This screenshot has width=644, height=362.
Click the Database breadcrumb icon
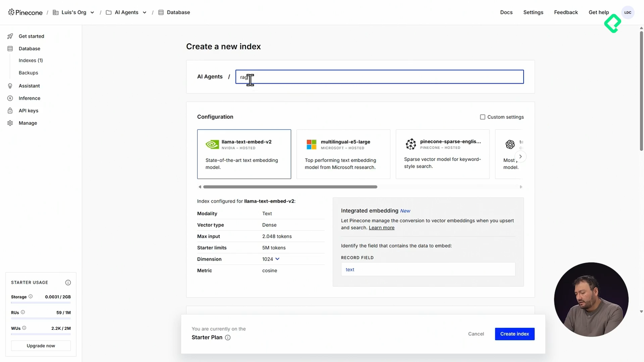pos(161,13)
